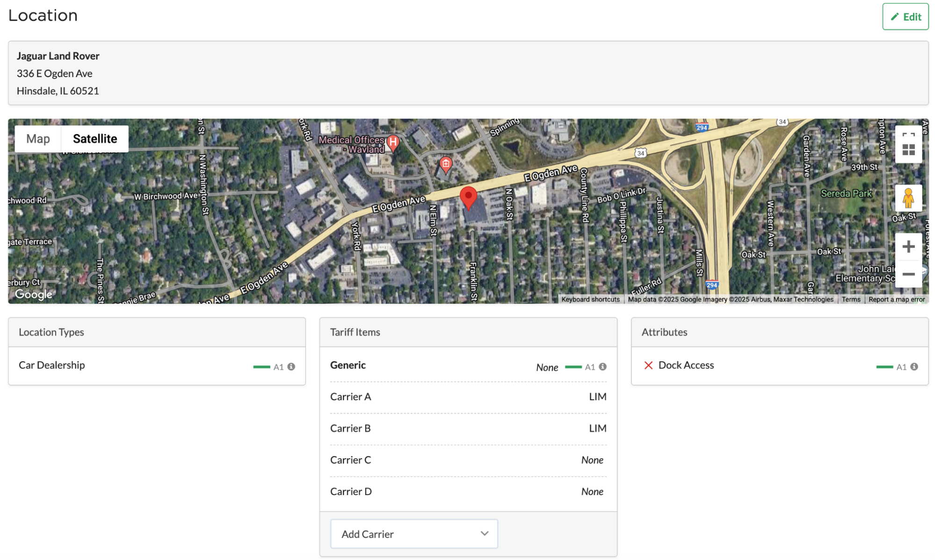
Task: Zoom out on the map
Action: [x=908, y=274]
